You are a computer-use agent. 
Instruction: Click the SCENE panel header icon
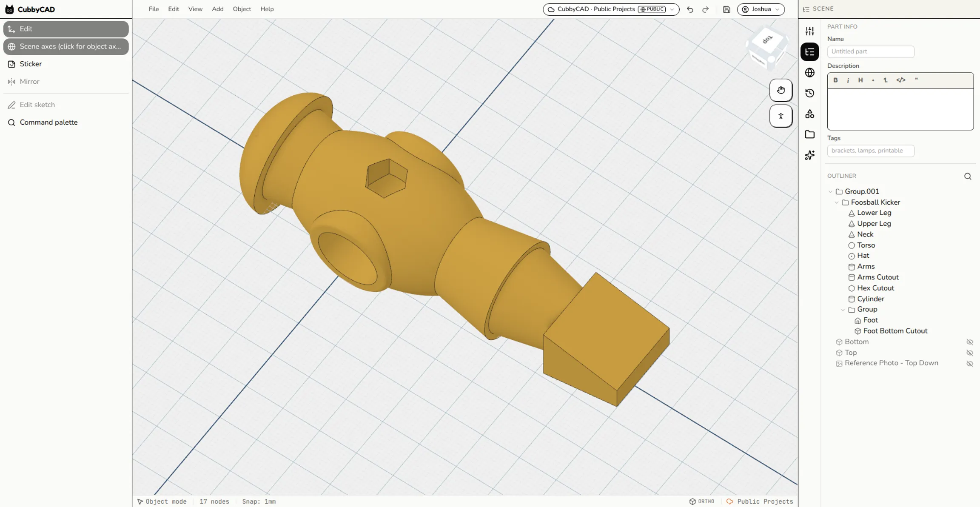(806, 9)
